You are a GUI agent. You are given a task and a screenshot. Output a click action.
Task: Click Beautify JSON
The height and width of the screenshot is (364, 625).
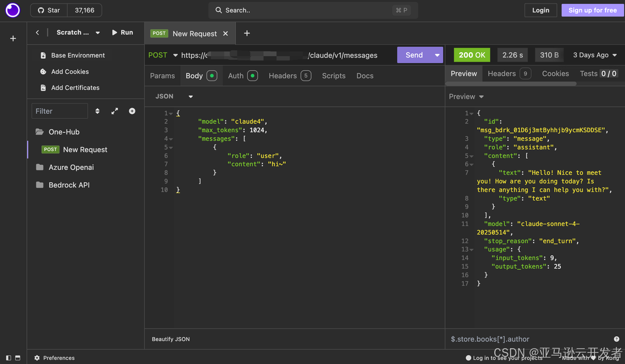point(170,340)
